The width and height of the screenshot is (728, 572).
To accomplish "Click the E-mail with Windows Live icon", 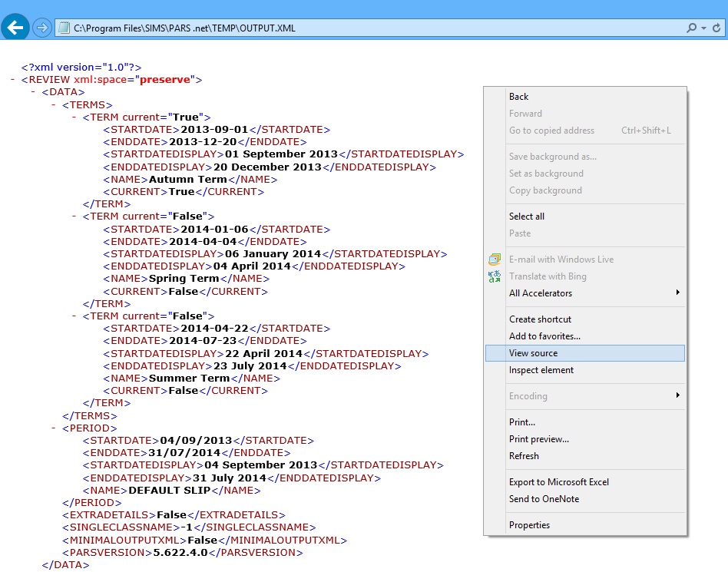I will tap(495, 259).
